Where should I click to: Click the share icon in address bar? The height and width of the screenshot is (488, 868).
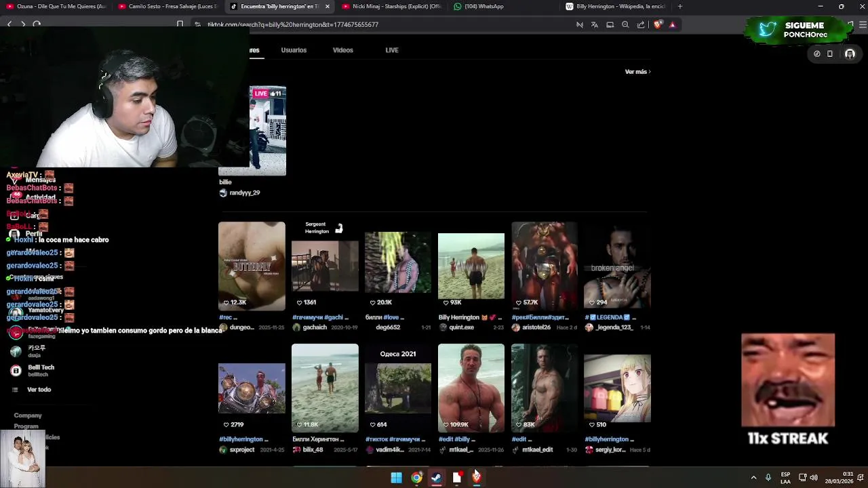tap(641, 24)
